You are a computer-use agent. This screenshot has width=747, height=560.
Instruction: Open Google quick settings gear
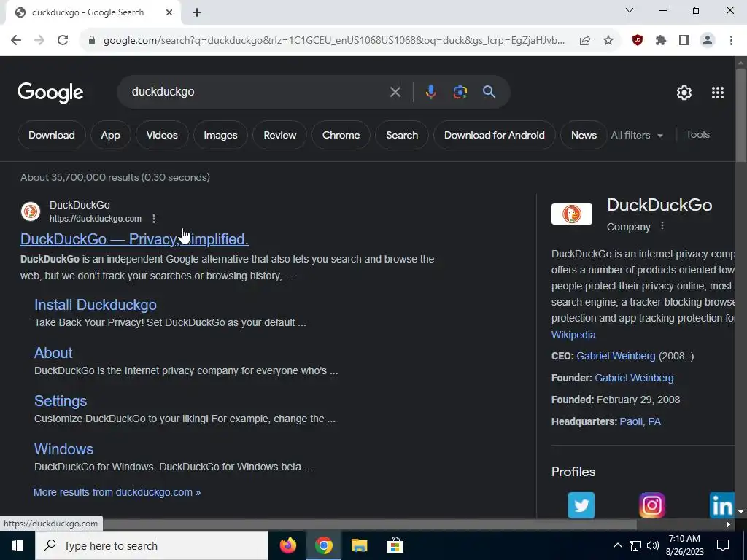pyautogui.click(x=684, y=93)
